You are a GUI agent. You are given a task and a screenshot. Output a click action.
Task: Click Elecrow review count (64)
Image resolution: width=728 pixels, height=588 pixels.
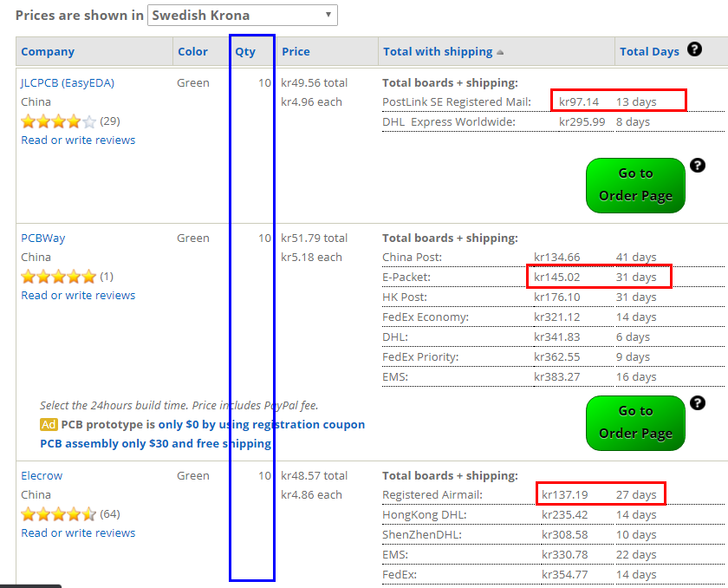[110, 514]
